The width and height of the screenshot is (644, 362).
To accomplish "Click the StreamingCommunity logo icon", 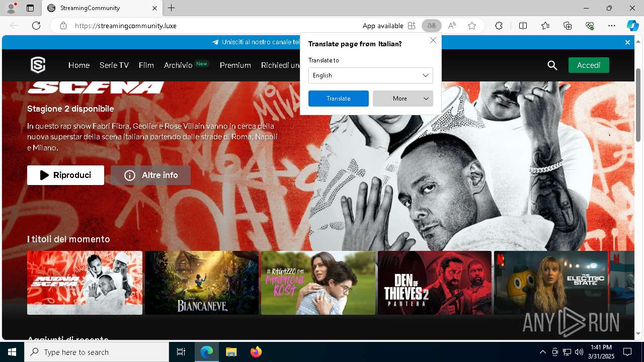I will [38, 65].
